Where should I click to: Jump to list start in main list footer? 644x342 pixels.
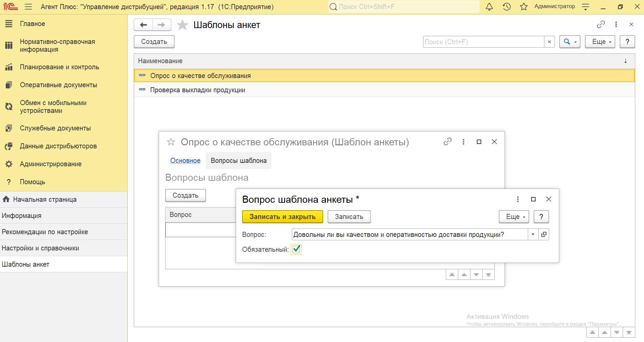(x=592, y=333)
